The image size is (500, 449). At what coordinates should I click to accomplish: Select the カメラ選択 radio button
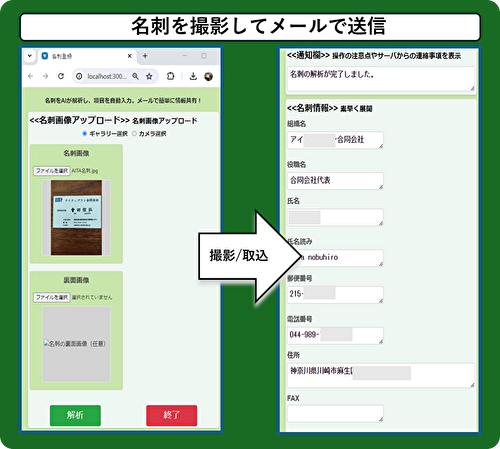(134, 134)
